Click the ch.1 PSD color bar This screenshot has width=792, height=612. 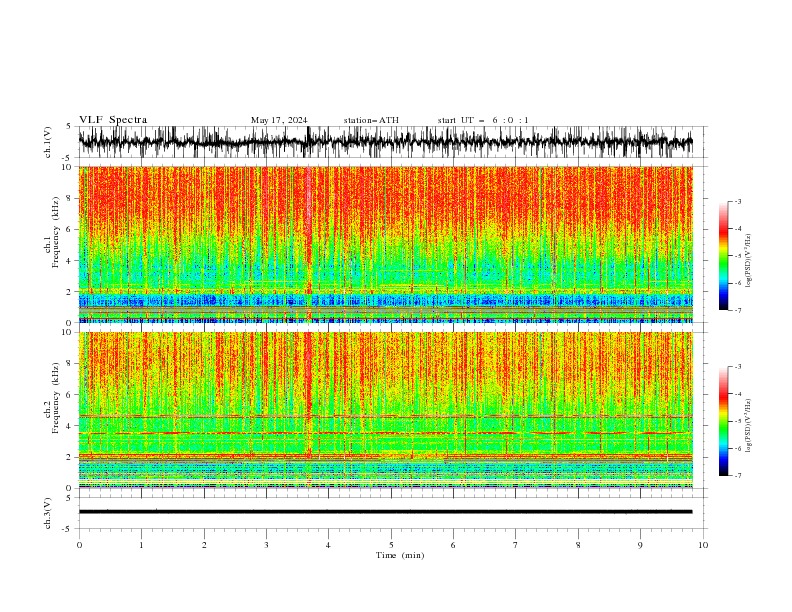(723, 256)
